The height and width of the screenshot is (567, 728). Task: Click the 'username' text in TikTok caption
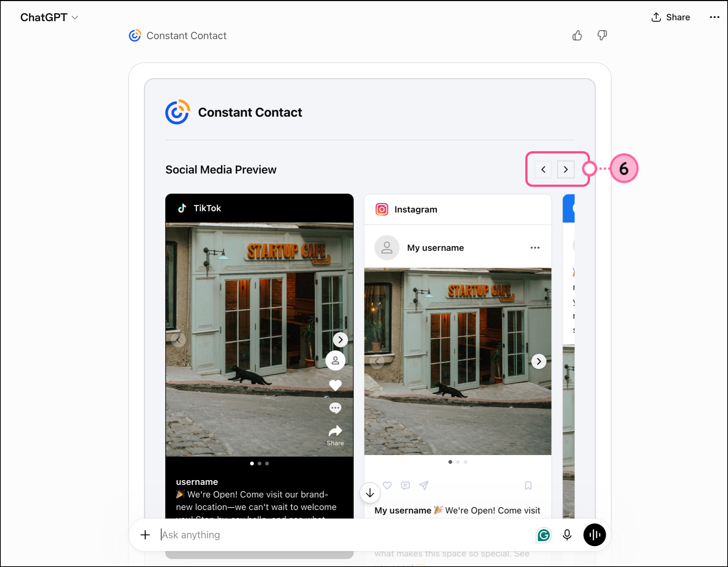point(197,482)
